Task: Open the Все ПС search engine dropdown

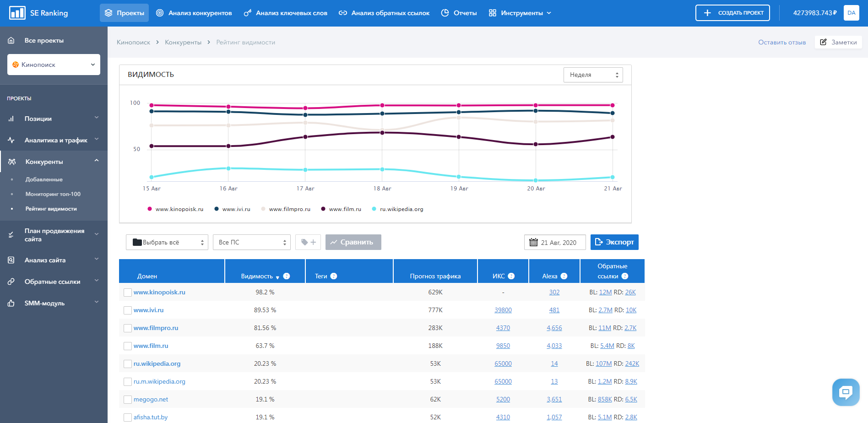Action: point(252,242)
